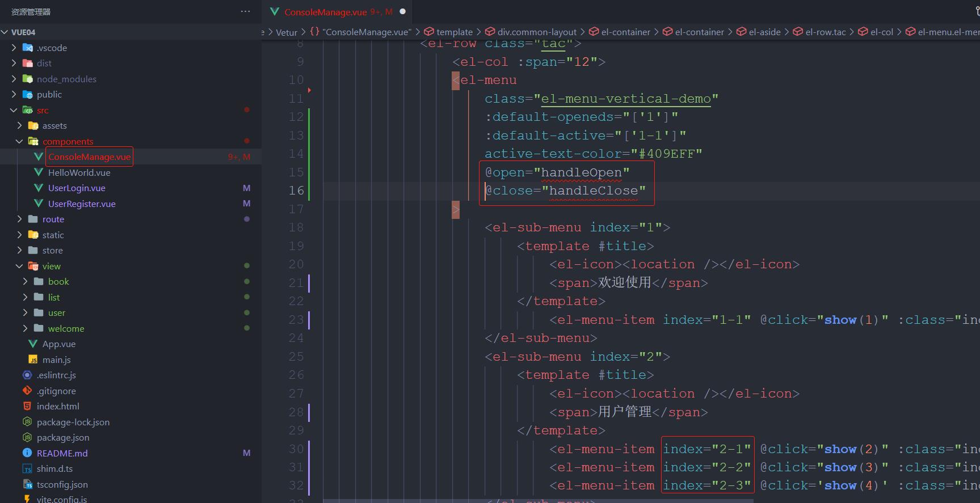
Task: Click index="2-2" on line 31
Action: click(x=707, y=467)
